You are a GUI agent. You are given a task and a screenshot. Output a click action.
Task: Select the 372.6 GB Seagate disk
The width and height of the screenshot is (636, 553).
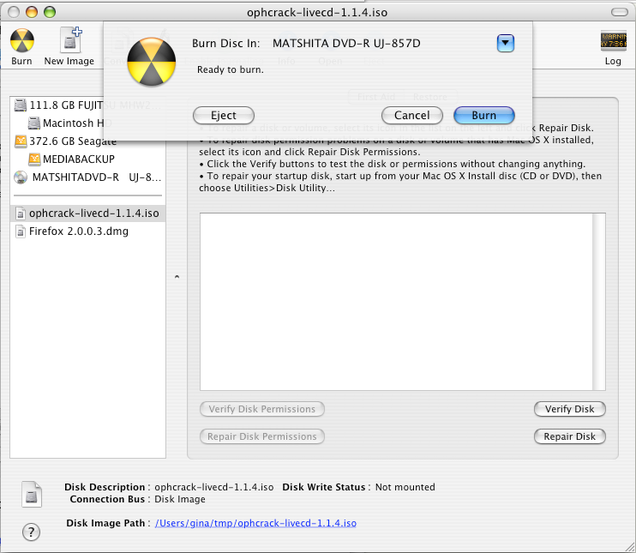88,141
